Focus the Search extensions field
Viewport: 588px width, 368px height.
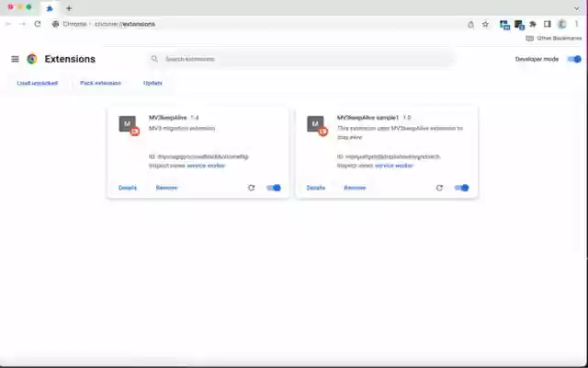301,59
